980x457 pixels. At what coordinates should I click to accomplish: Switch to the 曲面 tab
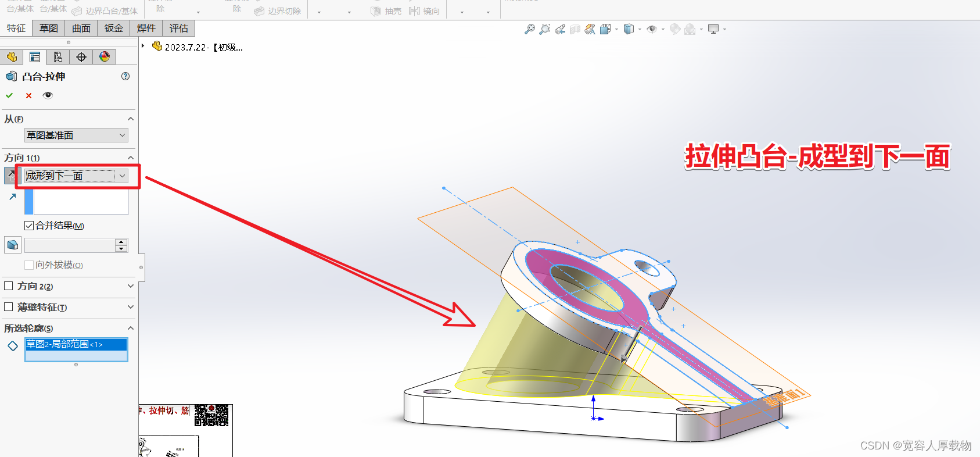pos(81,28)
